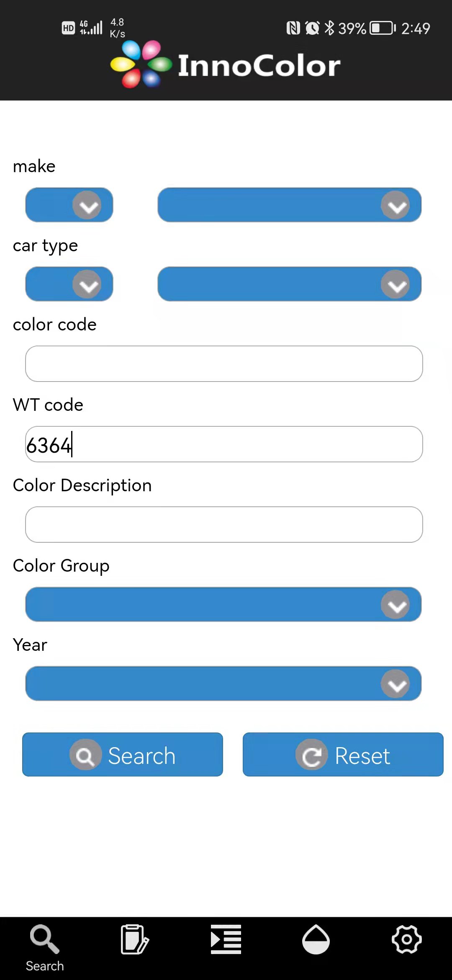This screenshot has width=452, height=980.
Task: Tap the circular refresh icon on the Reset button
Action: (x=311, y=755)
